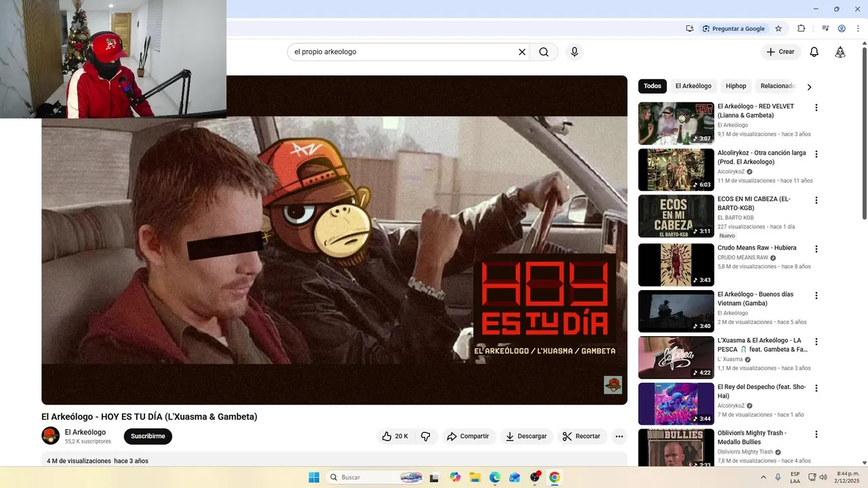
Task: Open ECOS EN MI CABEZA thumbnail
Action: (676, 216)
